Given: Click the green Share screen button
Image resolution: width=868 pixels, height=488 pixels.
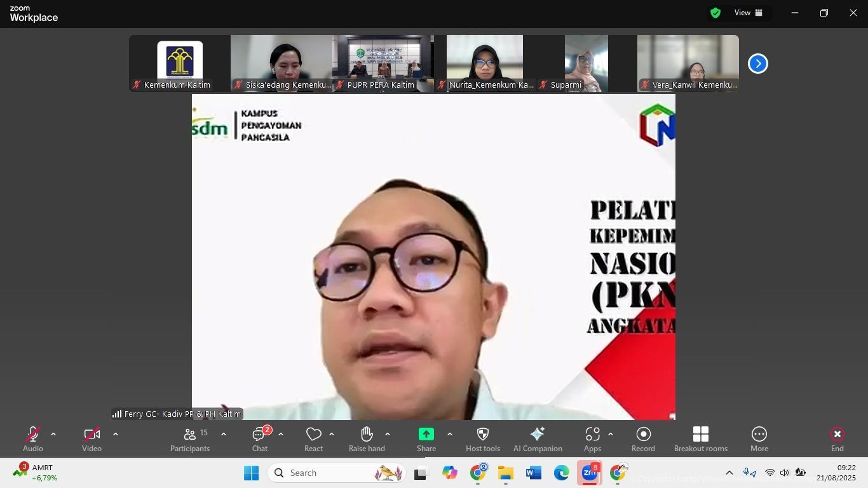Looking at the screenshot, I should (426, 439).
